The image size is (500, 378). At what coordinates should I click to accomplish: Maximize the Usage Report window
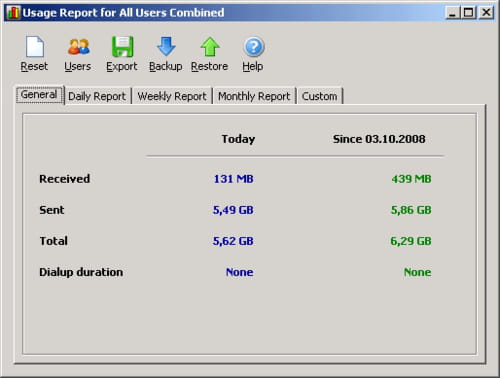tap(469, 13)
